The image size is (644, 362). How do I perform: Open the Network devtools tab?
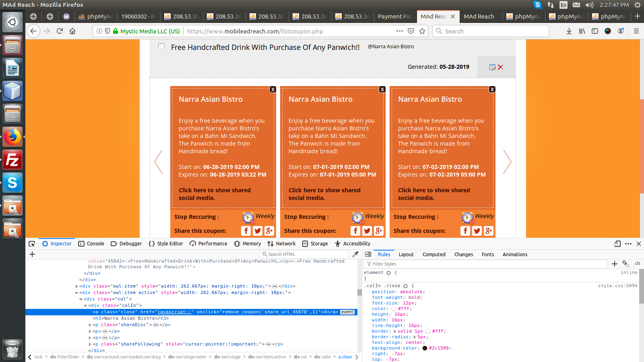coord(281,244)
